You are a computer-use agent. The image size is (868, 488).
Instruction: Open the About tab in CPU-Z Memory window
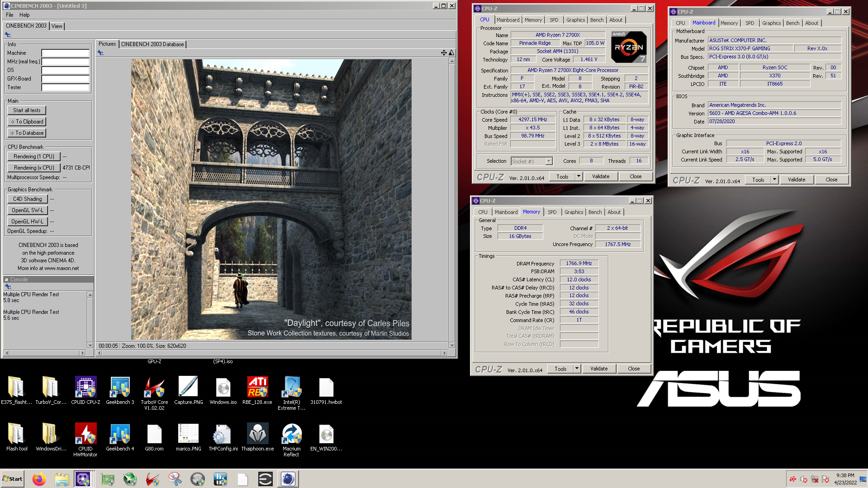[614, 212]
